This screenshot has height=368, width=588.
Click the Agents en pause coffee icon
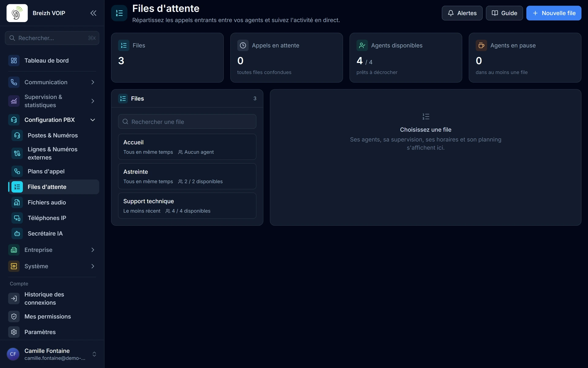(x=481, y=45)
